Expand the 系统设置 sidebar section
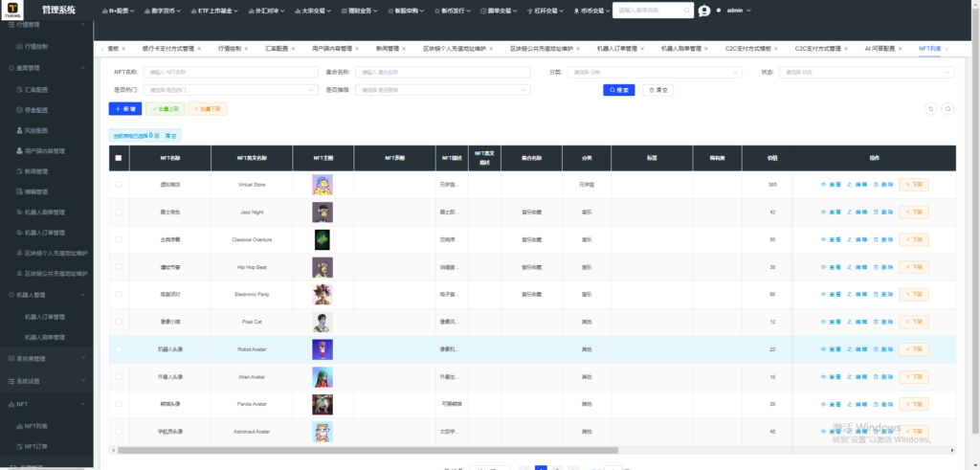The width and height of the screenshot is (980, 470). click(x=47, y=381)
